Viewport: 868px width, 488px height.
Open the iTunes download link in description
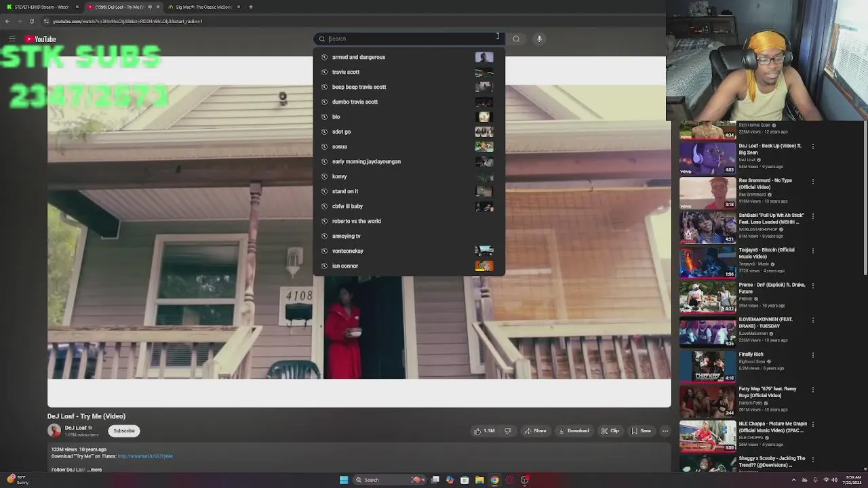coord(145,456)
